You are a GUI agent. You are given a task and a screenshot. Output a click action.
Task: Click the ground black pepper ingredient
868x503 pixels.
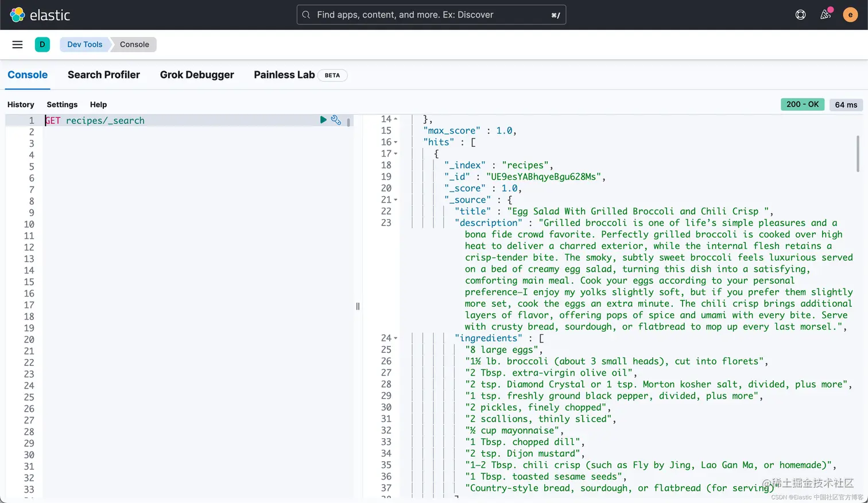(x=614, y=396)
